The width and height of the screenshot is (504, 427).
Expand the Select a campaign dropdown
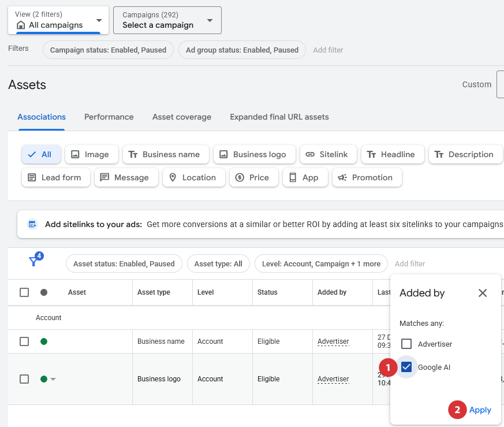167,20
